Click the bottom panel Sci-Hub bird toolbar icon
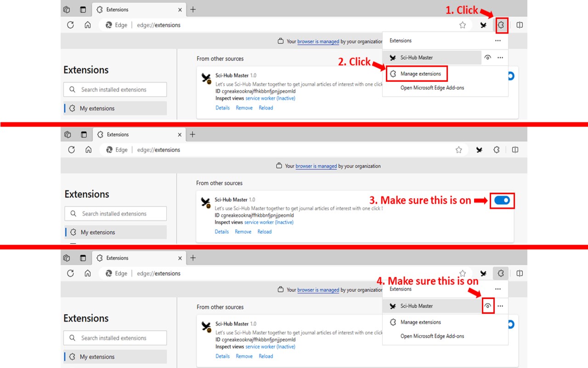 coord(483,274)
